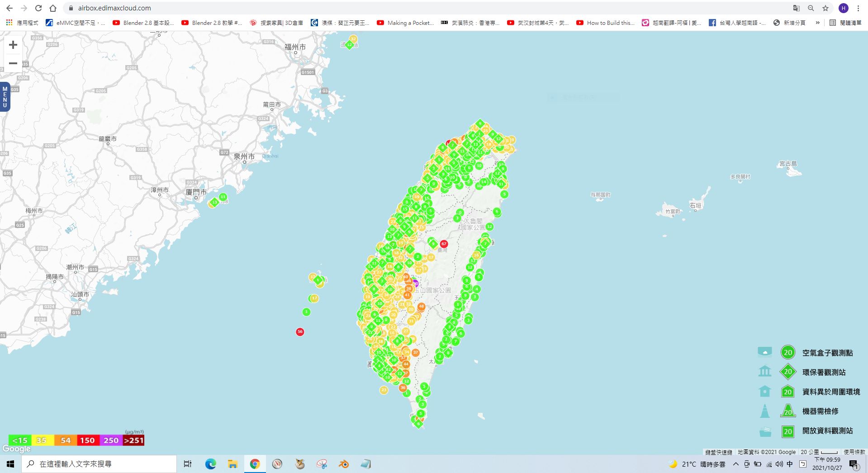Click purple 250 legend swatch
This screenshot has width=868, height=473.
111,440
